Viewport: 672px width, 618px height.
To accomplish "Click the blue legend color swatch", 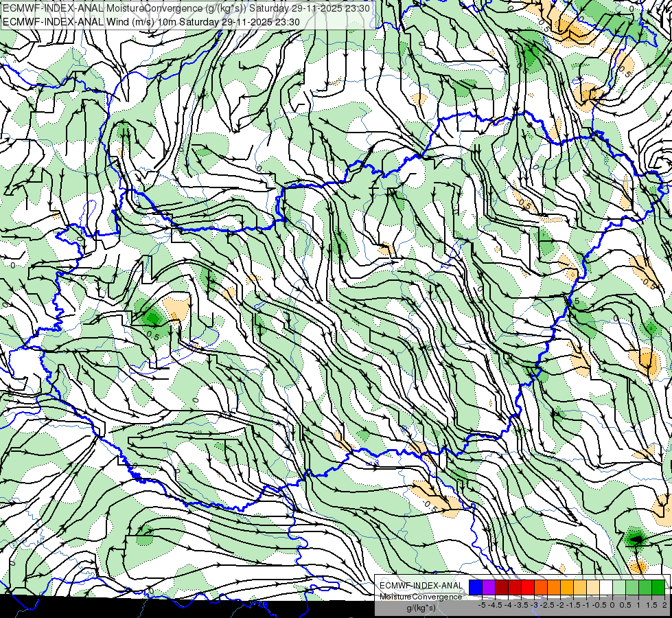I will [x=476, y=587].
